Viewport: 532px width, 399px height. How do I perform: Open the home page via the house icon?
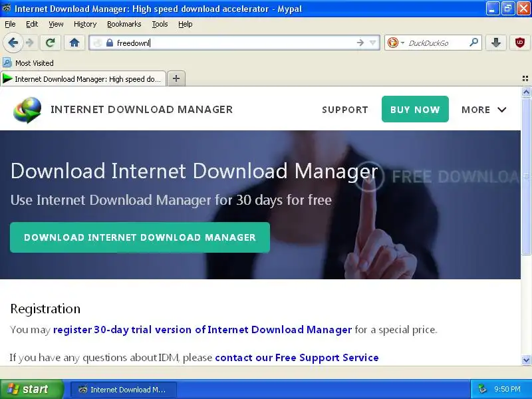click(74, 43)
